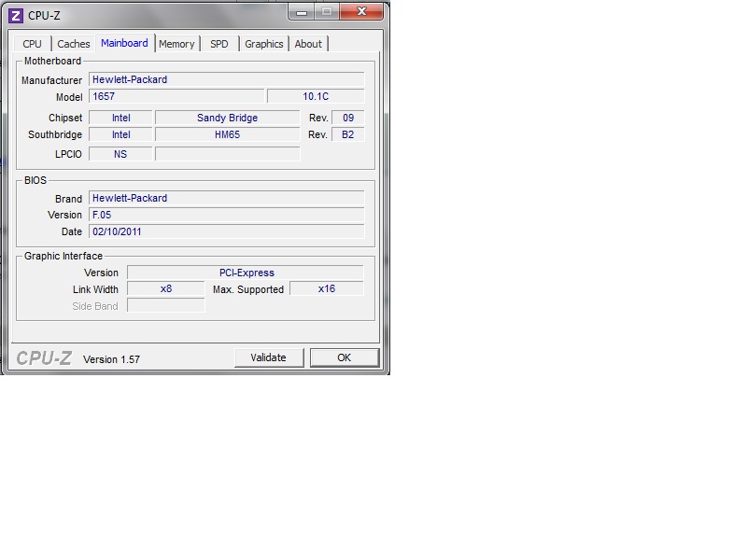
Task: Click the Graphic Interface group heading
Action: [x=63, y=256]
